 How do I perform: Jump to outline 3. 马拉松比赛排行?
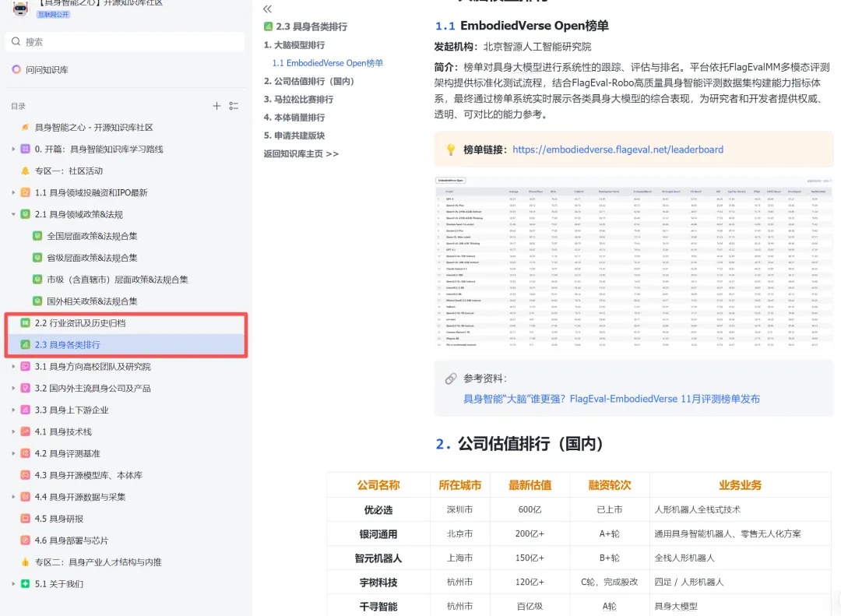coord(298,99)
